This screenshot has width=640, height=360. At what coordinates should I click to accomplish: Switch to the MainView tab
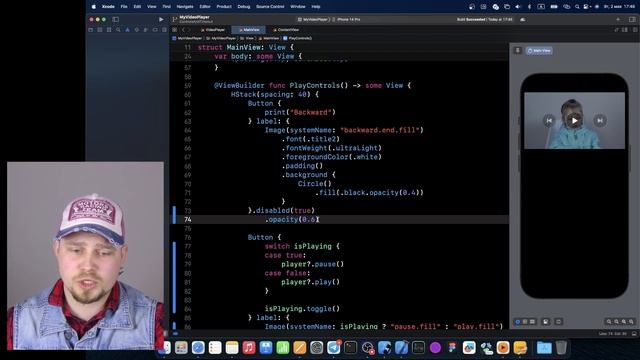(x=249, y=30)
